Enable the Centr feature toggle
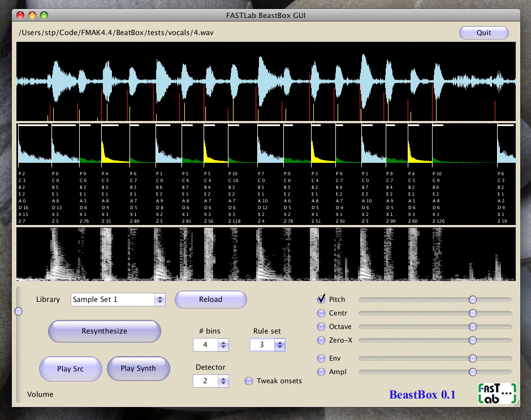531x420 pixels. (321, 313)
